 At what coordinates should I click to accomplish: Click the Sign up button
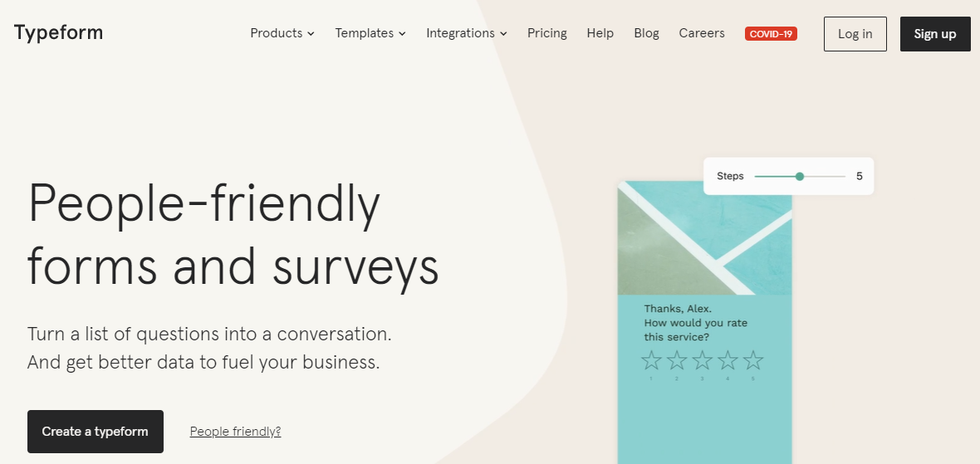click(935, 34)
